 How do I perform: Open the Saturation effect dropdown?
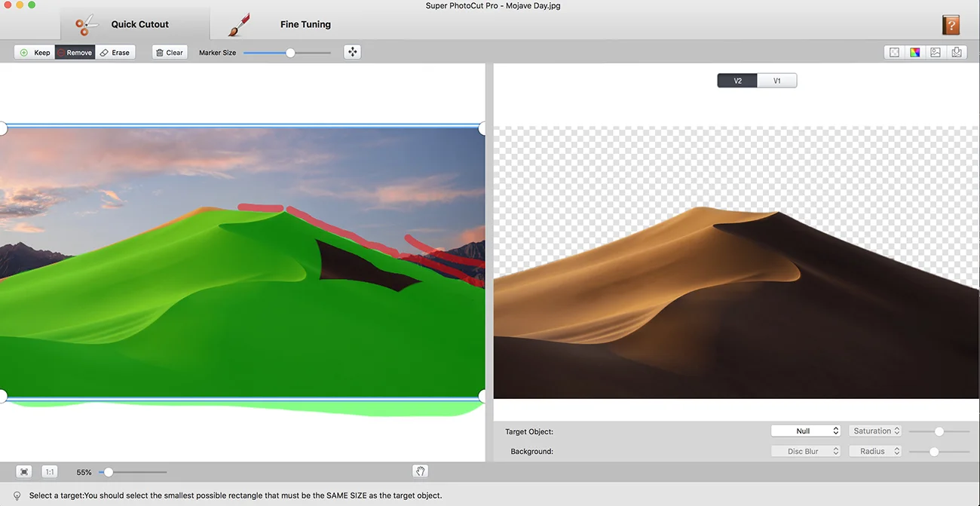tap(874, 431)
